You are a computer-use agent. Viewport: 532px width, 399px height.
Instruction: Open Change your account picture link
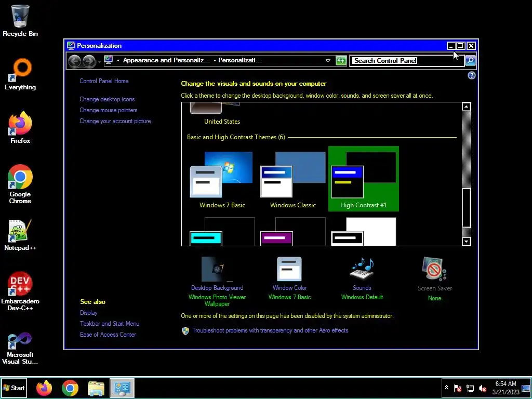[x=115, y=121]
